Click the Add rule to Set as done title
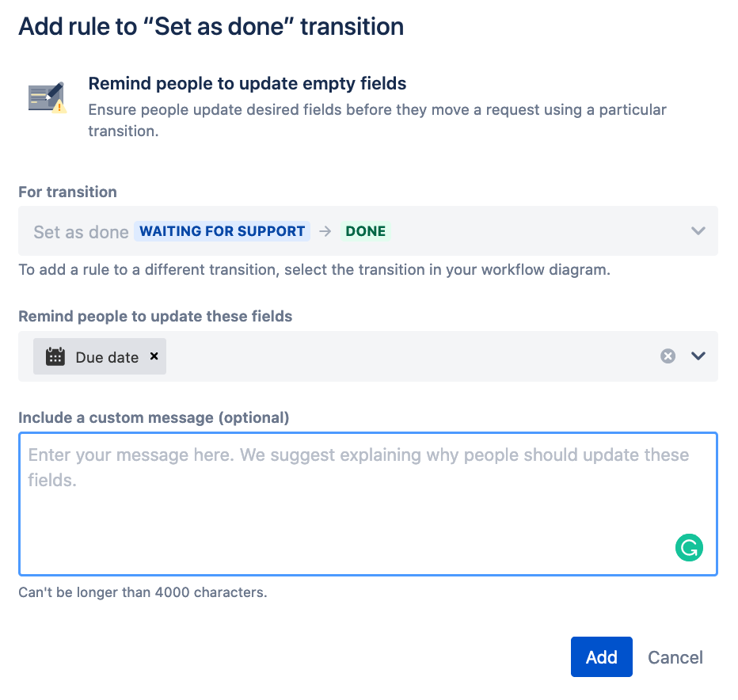738x700 pixels. [211, 26]
